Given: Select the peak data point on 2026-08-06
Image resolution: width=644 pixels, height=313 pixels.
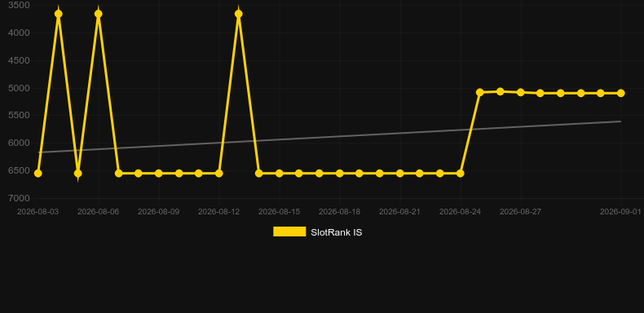Looking at the screenshot, I should coord(98,14).
